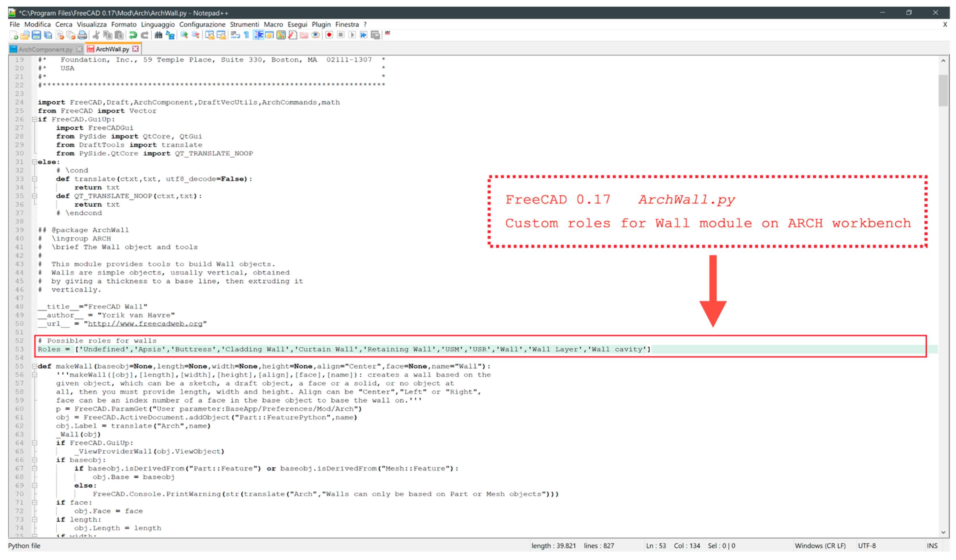Click the Save file toolbar icon
956x560 pixels.
(36, 35)
